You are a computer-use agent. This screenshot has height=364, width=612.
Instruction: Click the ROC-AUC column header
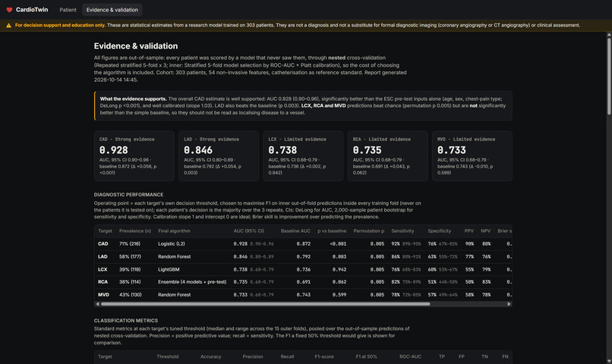point(410,357)
